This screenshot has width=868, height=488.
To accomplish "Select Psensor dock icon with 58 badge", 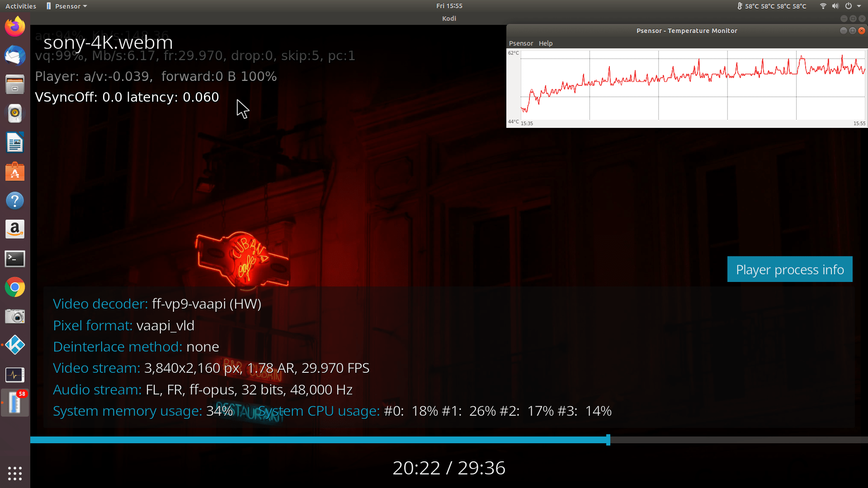I will [x=15, y=403].
